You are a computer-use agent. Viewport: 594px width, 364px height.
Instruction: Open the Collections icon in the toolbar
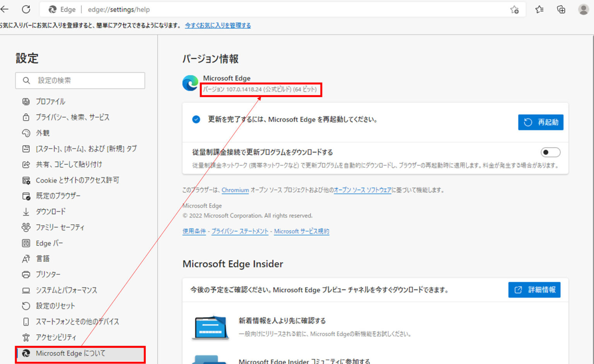[x=561, y=9]
